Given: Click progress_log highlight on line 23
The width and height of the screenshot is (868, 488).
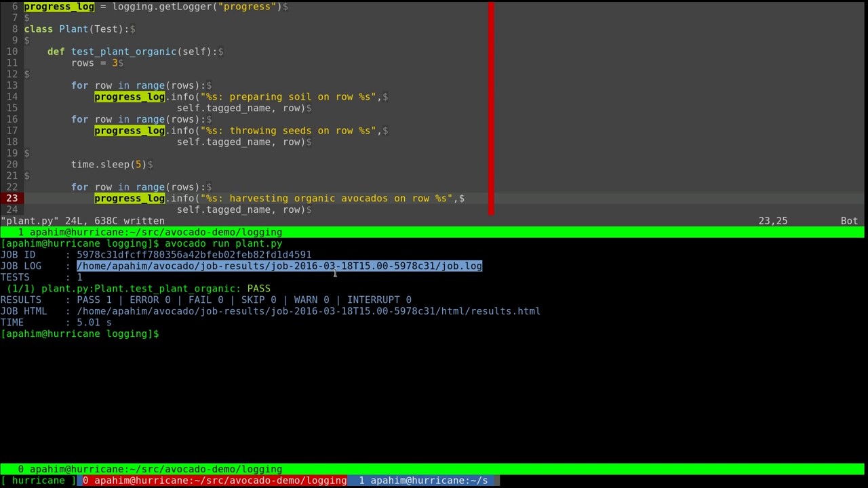Looking at the screenshot, I should click(130, 199).
